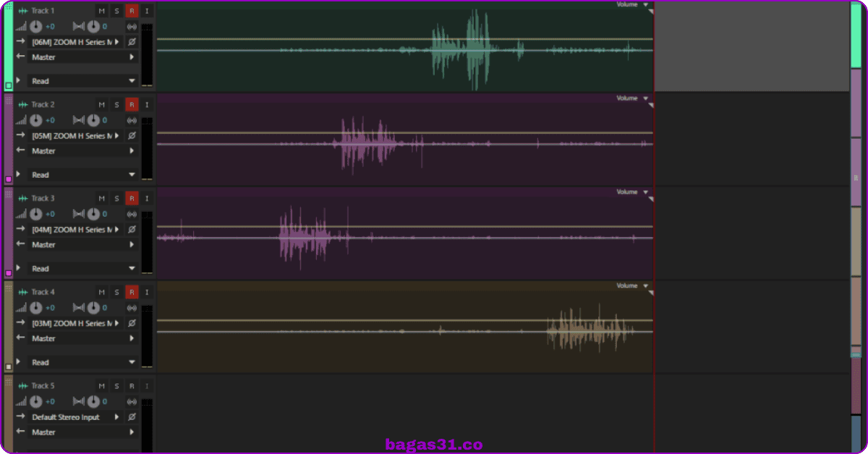The height and width of the screenshot is (454, 868).
Task: Arm Track 5 for recording
Action: pyautogui.click(x=132, y=386)
